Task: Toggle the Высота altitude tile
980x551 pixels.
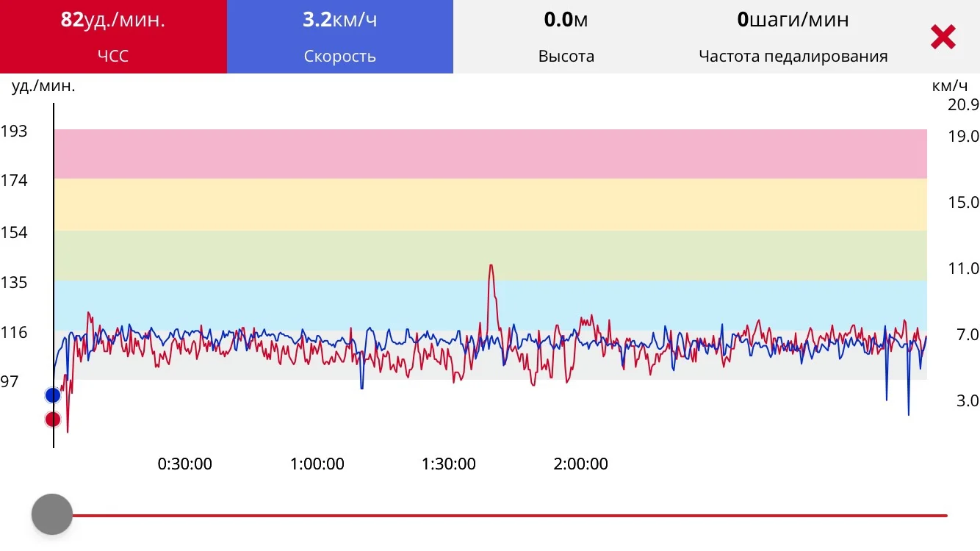Action: [x=566, y=37]
